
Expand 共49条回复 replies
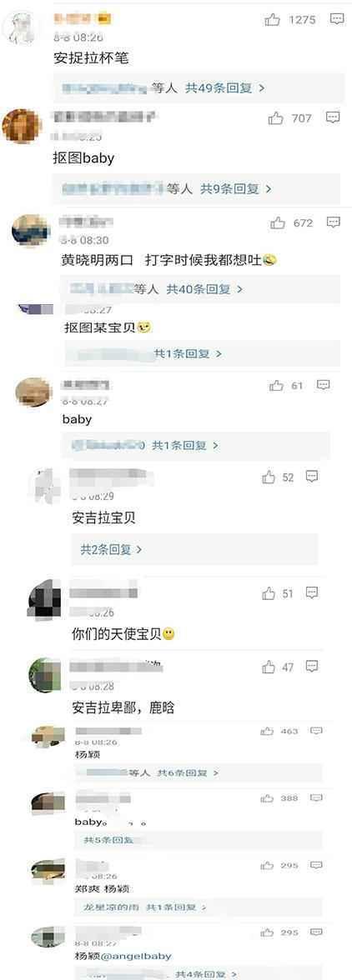[225, 88]
